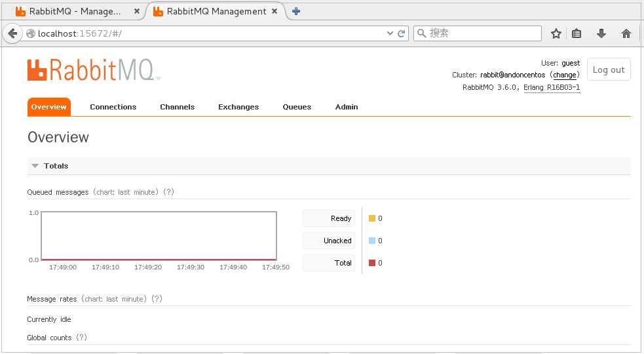Click the light blue Unacked swatch
Screen dimensions: 644x354
[372, 241]
